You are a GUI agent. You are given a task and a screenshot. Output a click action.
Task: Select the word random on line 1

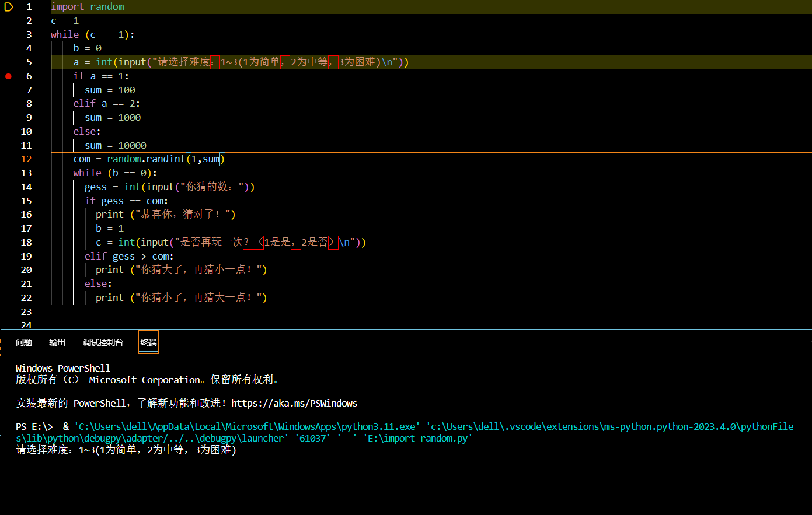coord(107,6)
